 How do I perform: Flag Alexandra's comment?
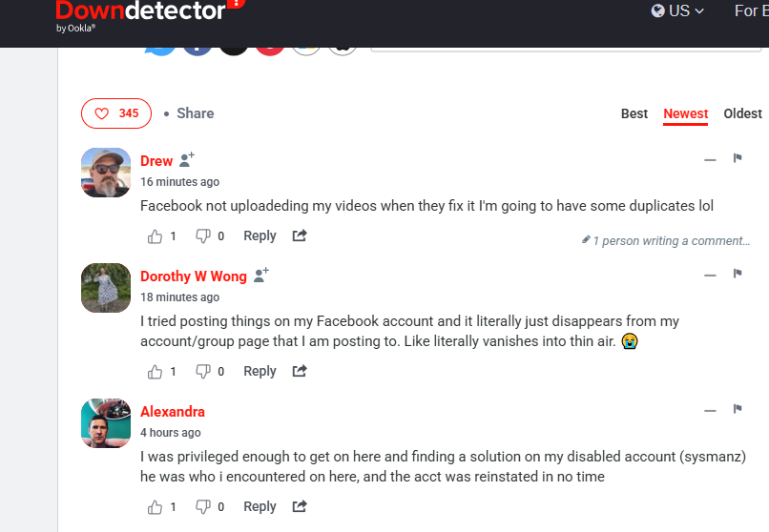[x=738, y=409]
